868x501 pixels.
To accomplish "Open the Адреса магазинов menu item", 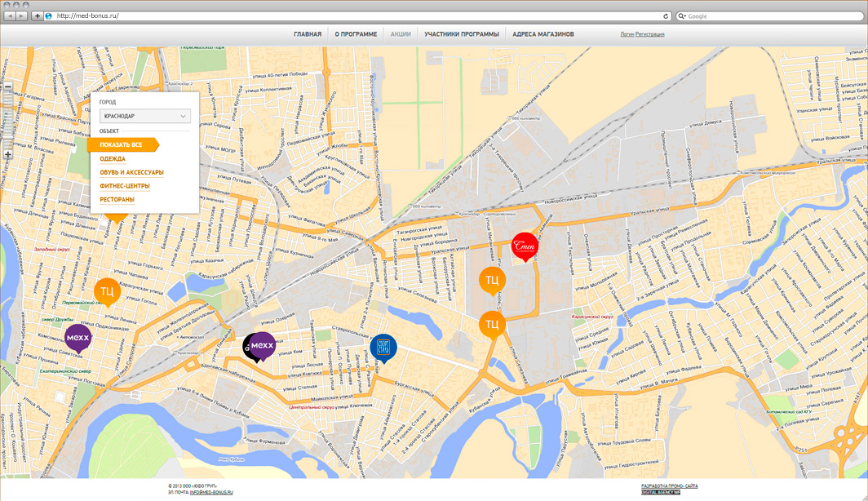I will pos(543,34).
